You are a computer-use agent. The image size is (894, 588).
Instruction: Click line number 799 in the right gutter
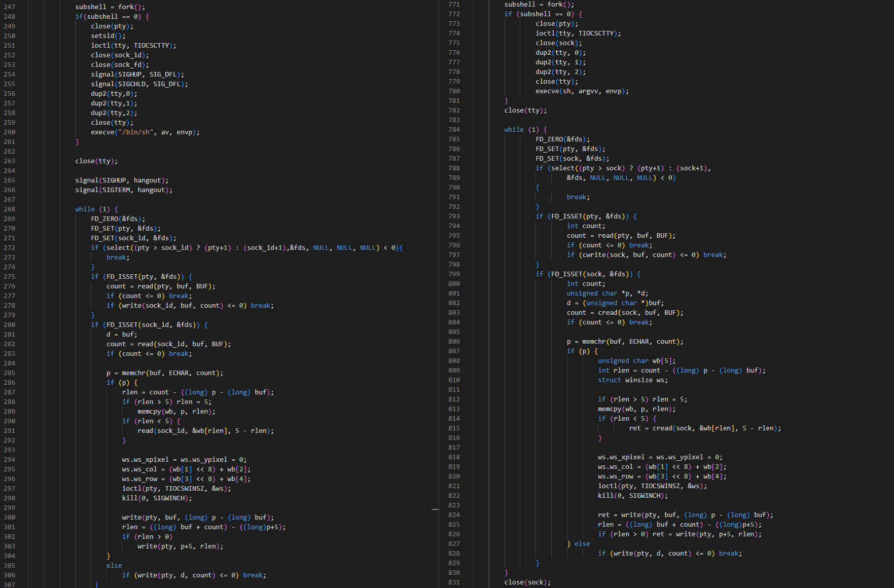click(454, 274)
